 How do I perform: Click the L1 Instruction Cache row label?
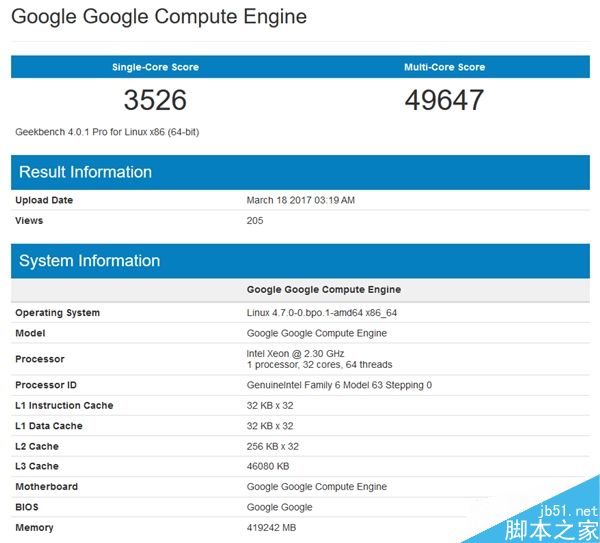coord(64,406)
